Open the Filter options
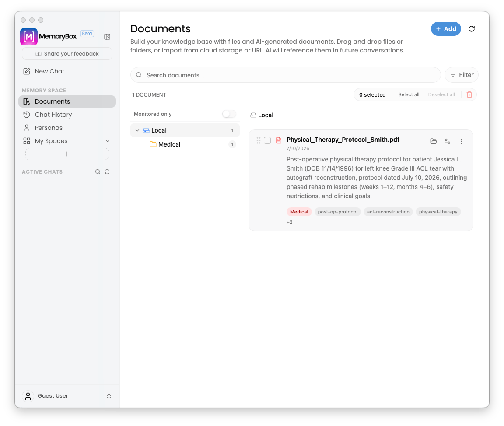This screenshot has width=504, height=426. click(x=462, y=75)
